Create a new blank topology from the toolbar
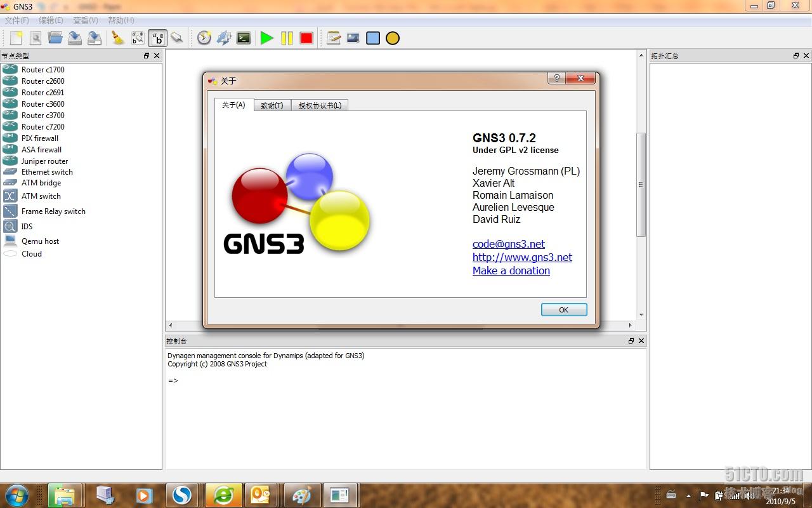Viewport: 812px width, 508px height. pyautogui.click(x=16, y=38)
